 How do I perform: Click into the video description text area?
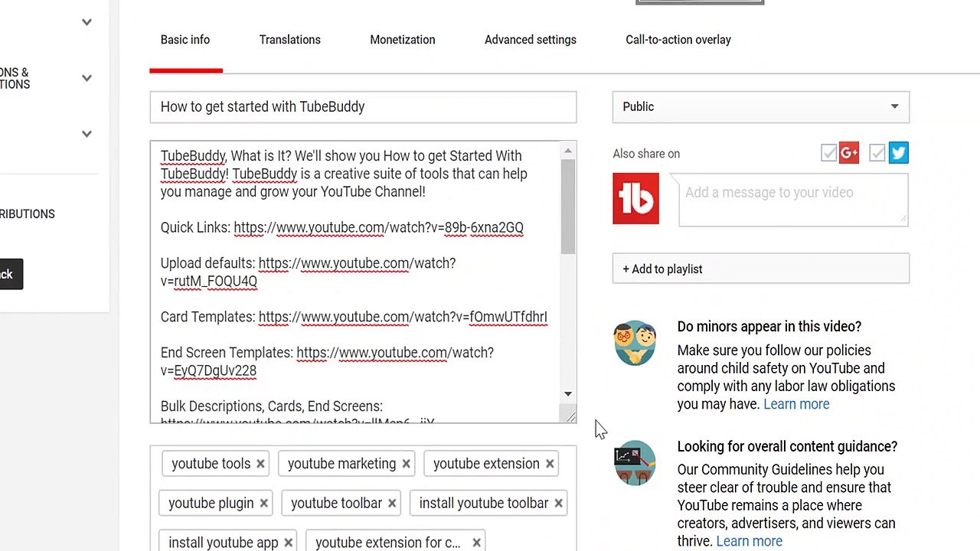357,282
